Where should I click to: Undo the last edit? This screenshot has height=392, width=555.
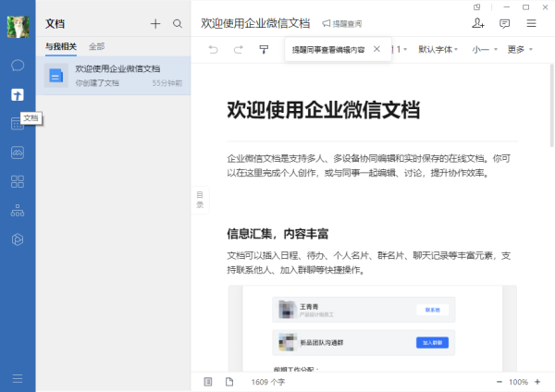click(213, 49)
